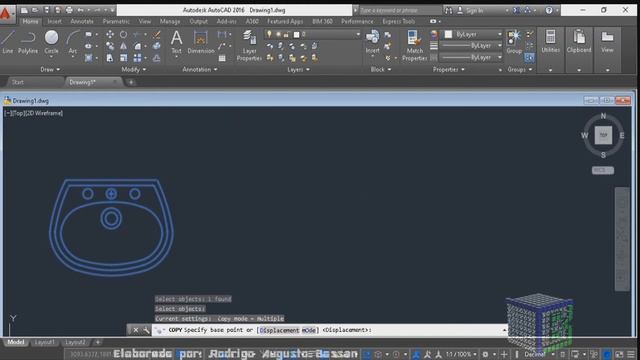Click the sink drain circle in drawing

tap(111, 218)
